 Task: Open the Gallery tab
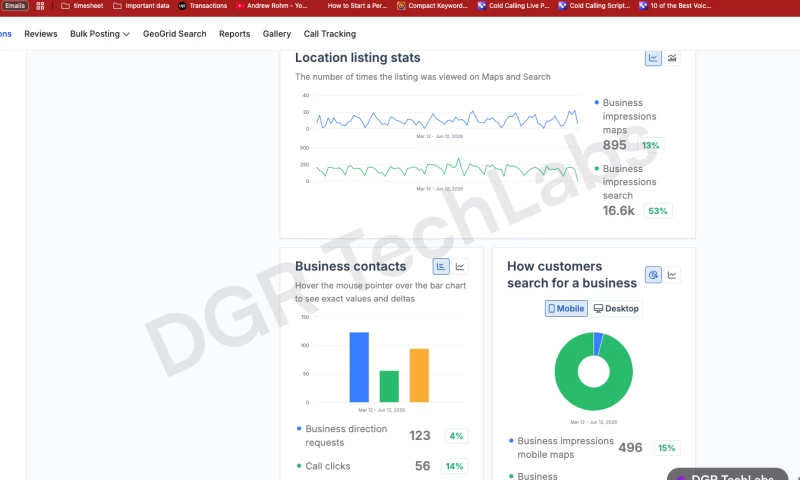(277, 34)
